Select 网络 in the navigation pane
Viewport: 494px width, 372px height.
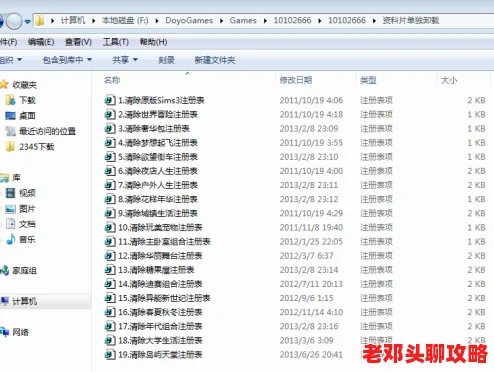pyautogui.click(x=20, y=332)
